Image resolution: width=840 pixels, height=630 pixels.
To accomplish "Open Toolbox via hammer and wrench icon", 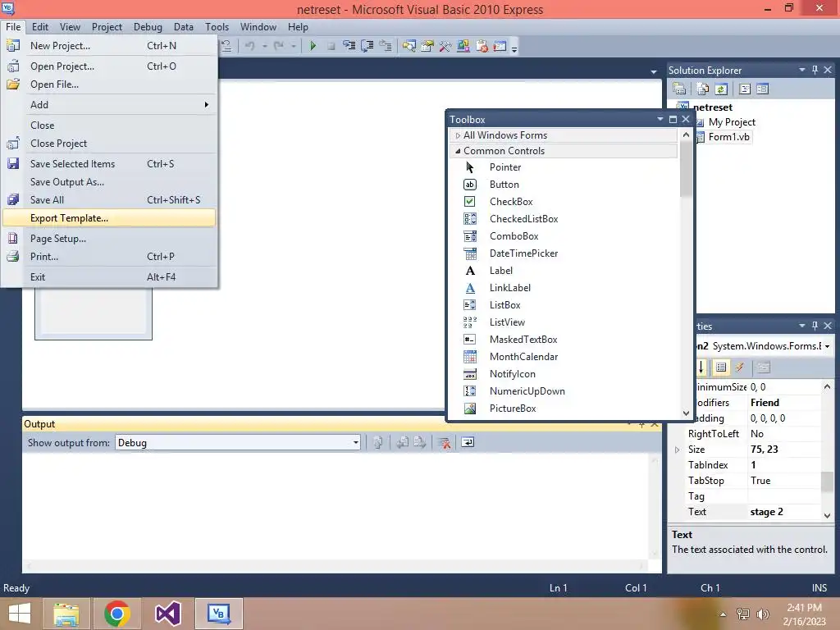I will [445, 46].
